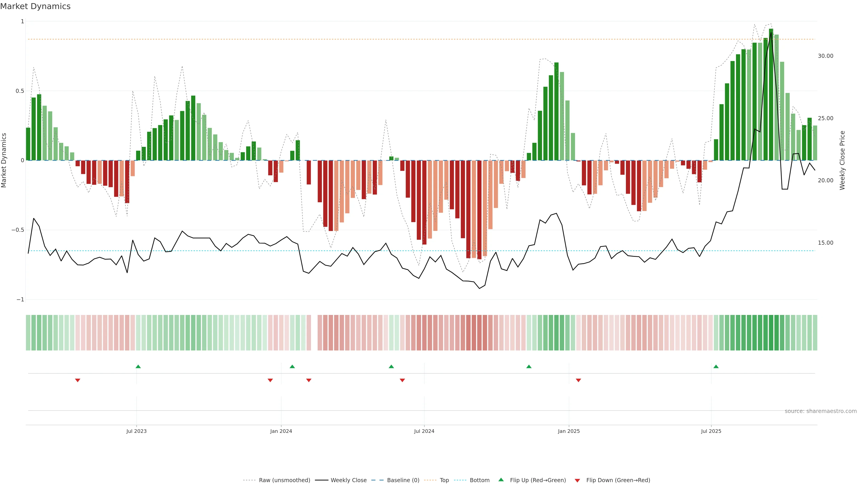Click the leftmost red Flip Down marker
Viewport: 868px width, 488px height.
click(x=78, y=380)
